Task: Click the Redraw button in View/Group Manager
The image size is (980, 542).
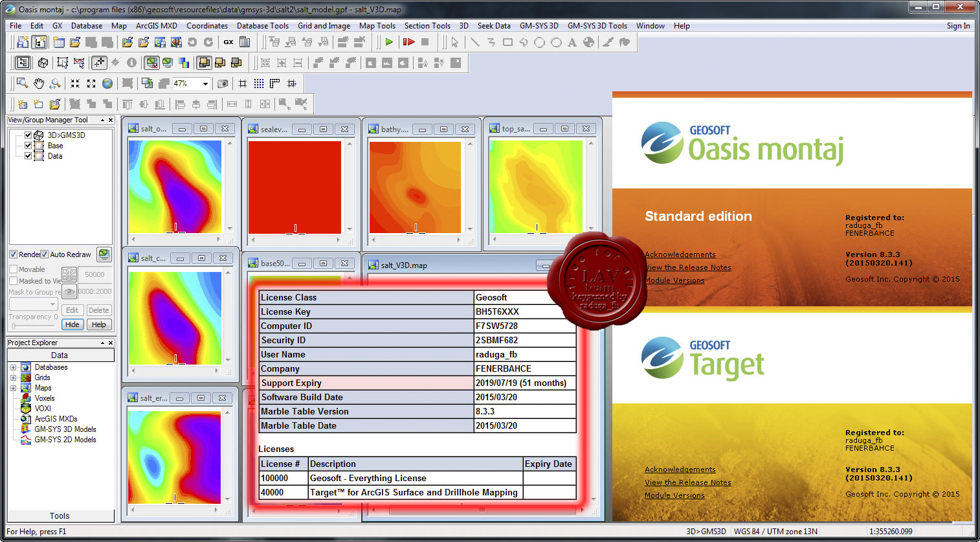Action: pyautogui.click(x=104, y=254)
